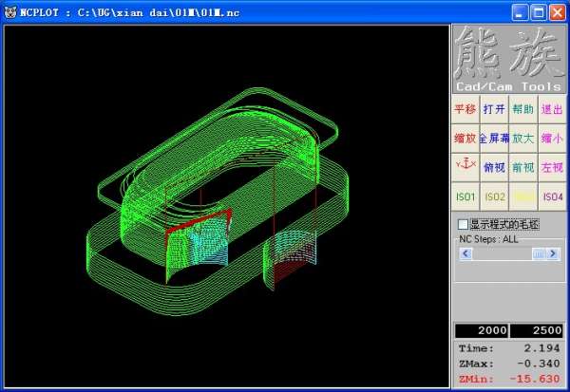Open the 帮助 help button
The height and width of the screenshot is (392, 570).
(x=523, y=109)
